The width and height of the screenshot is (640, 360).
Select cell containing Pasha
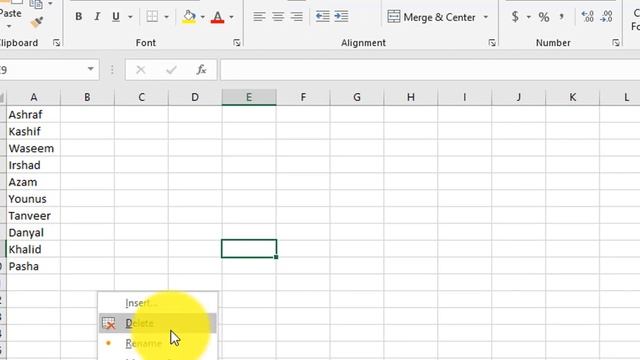33,266
